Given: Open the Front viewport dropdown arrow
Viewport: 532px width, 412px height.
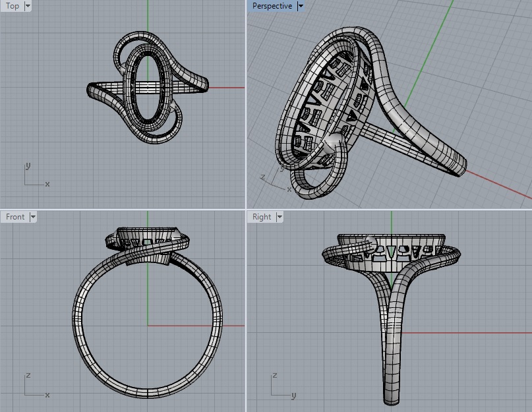Looking at the screenshot, I should (x=33, y=217).
